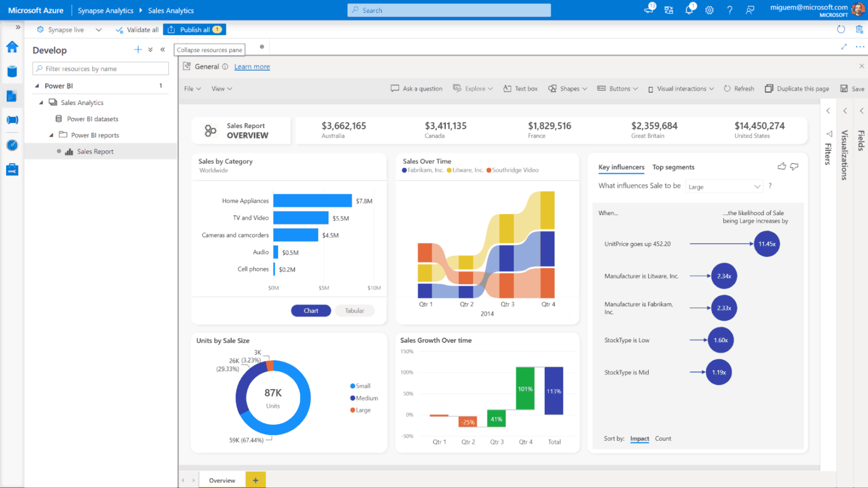Select the Integrate hub icon
The image size is (868, 488).
point(12,120)
